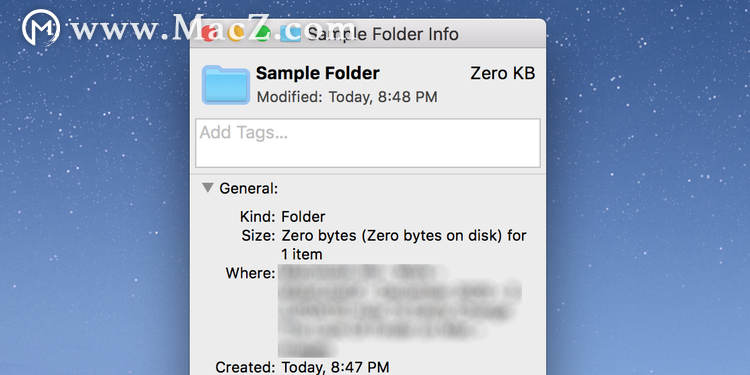Close the Sample Folder Info window

tap(209, 33)
